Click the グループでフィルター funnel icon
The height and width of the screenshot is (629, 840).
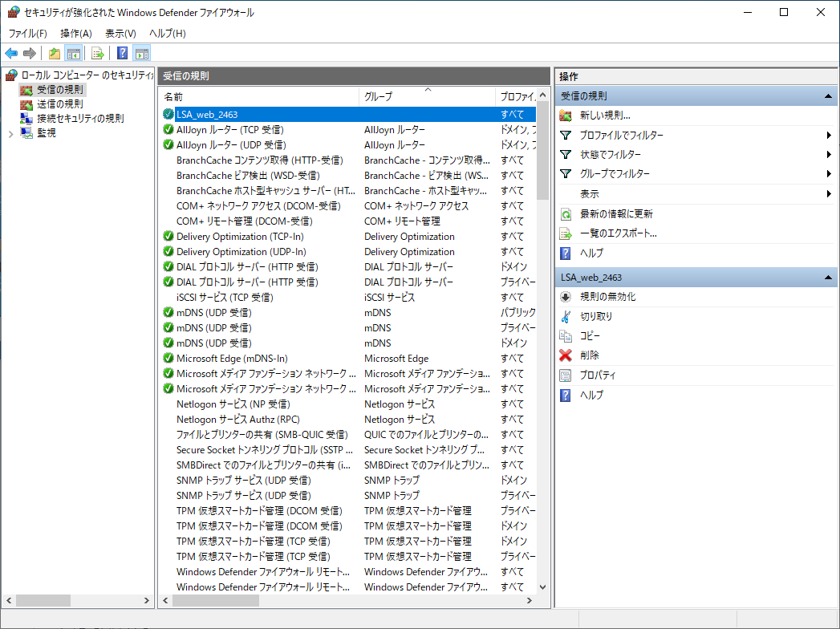tap(565, 173)
